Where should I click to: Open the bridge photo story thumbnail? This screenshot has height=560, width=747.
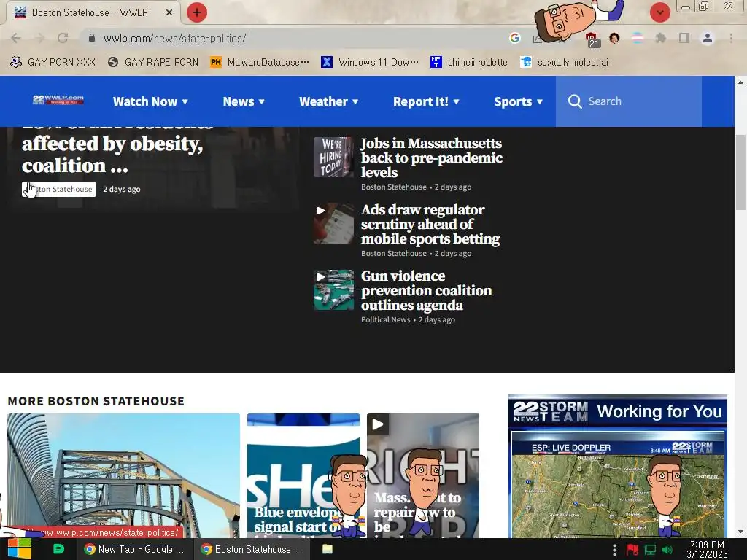(123, 475)
